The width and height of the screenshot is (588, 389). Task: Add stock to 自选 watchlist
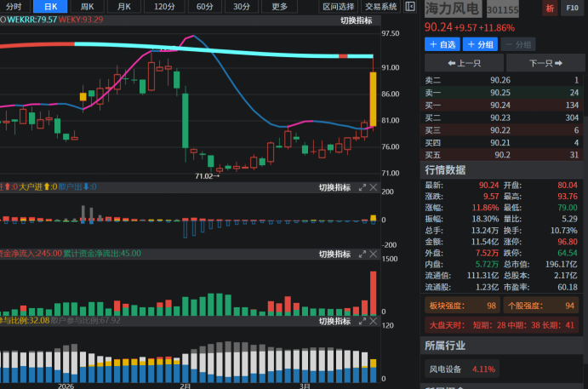[442, 44]
